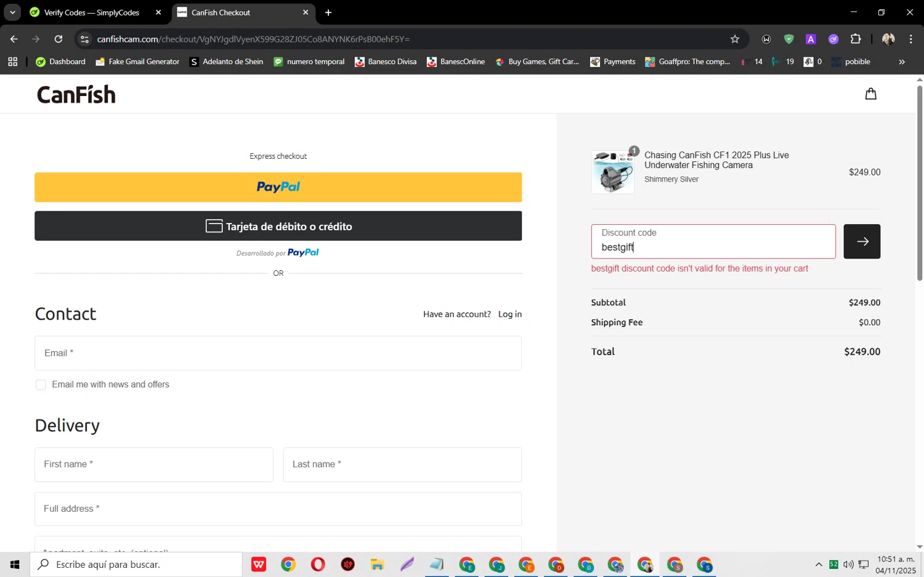Focus the First name field

click(x=153, y=464)
